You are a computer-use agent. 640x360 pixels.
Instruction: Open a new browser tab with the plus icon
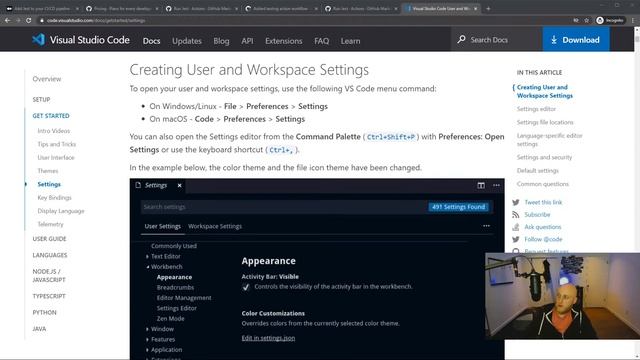point(488,8)
